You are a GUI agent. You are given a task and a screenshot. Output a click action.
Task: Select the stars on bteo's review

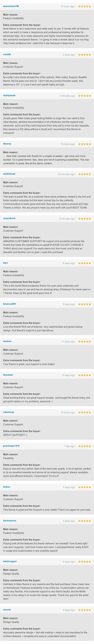coord(84,263)
